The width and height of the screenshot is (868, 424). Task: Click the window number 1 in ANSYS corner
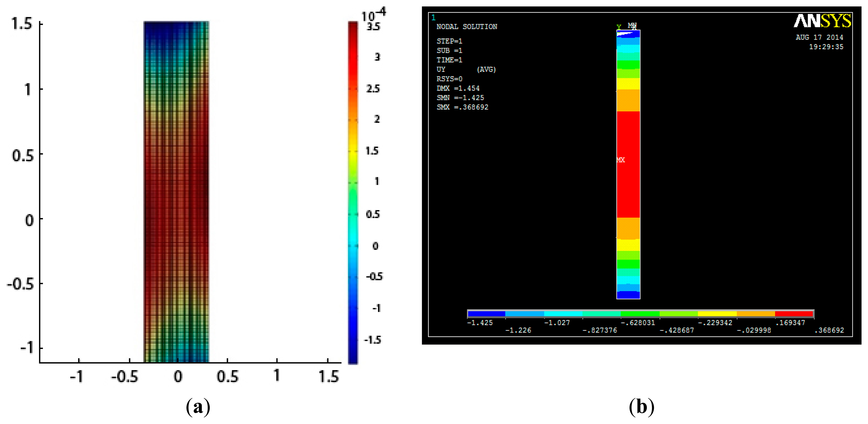tap(434, 17)
